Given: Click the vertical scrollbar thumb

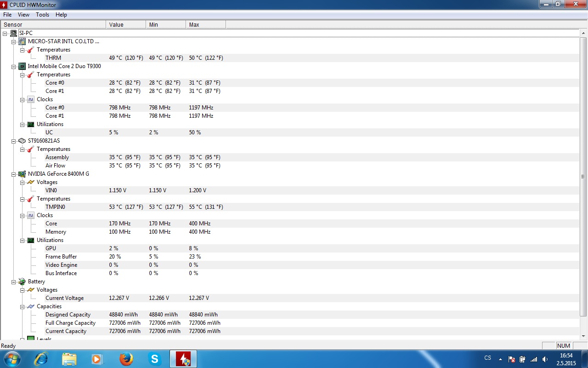Looking at the screenshot, I should point(583,177).
